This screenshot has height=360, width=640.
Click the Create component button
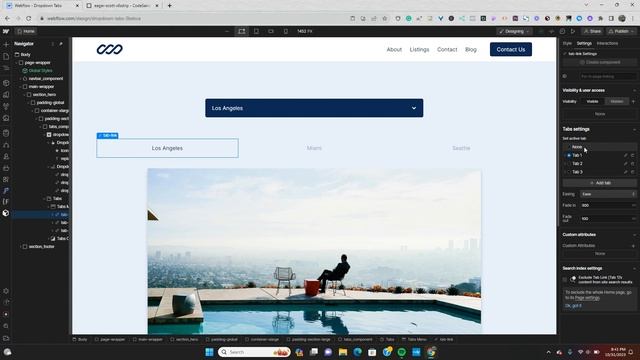tap(599, 62)
